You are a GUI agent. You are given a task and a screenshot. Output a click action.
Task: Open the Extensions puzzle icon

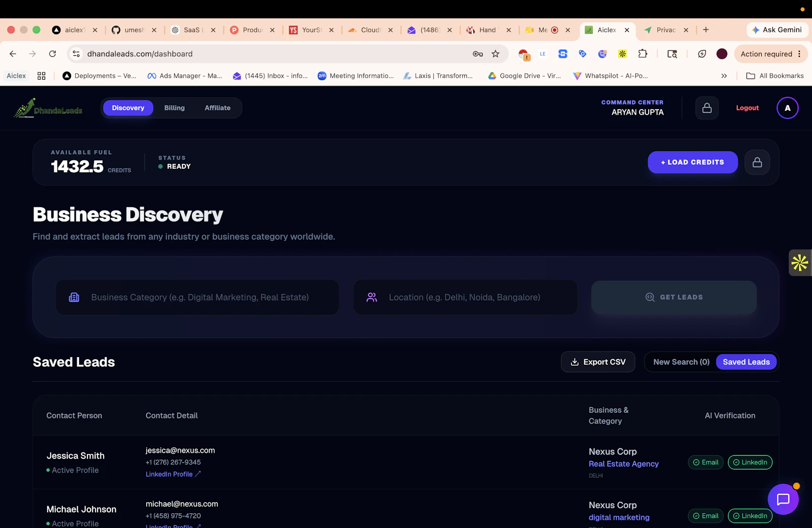(642, 54)
